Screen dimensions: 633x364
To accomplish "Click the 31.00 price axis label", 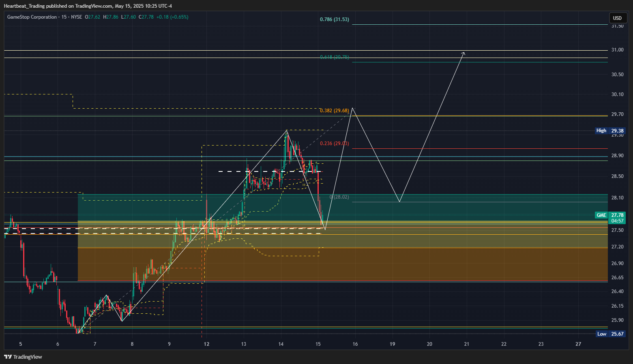I will pos(617,50).
